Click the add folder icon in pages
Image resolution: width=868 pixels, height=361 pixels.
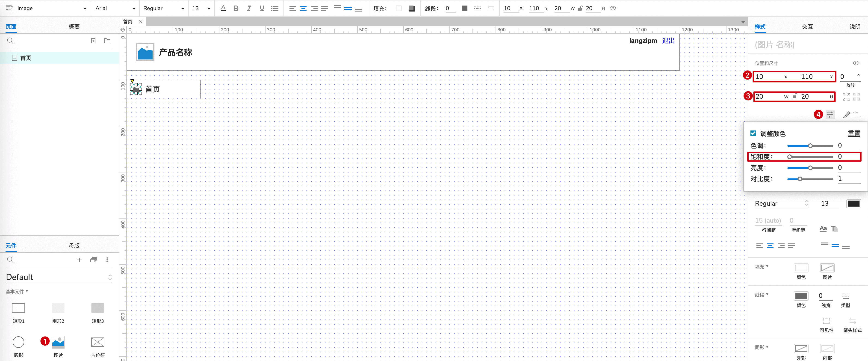(107, 41)
